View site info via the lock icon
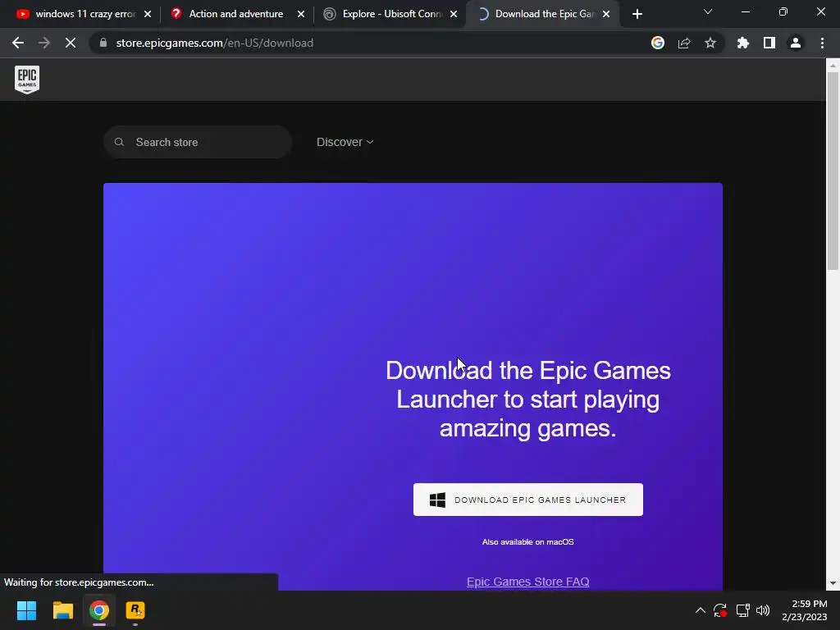The height and width of the screenshot is (630, 840). point(103,43)
